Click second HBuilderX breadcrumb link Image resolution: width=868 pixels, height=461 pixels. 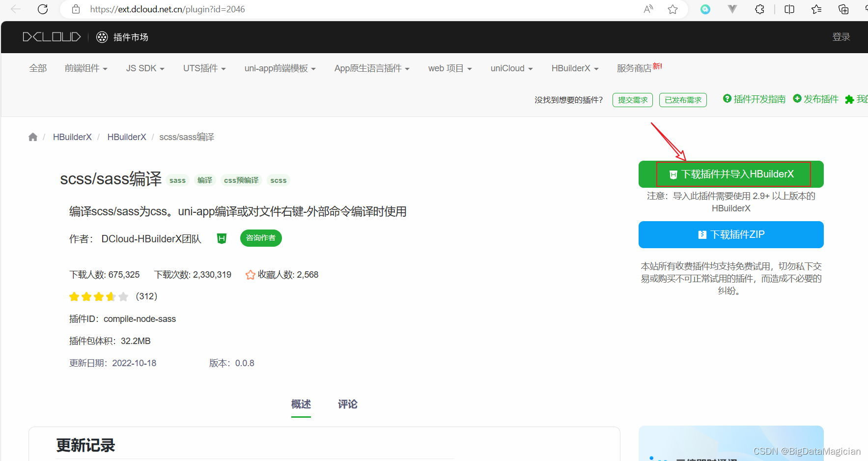[x=127, y=137]
